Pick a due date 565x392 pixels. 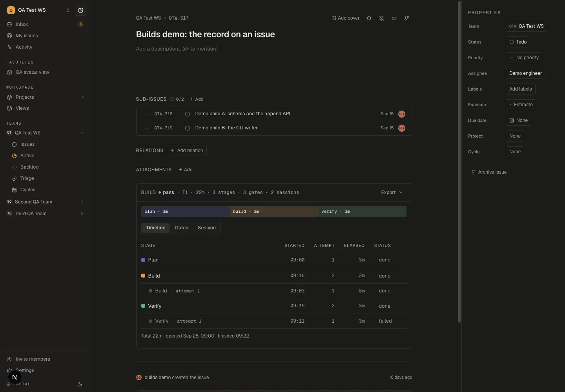(518, 120)
